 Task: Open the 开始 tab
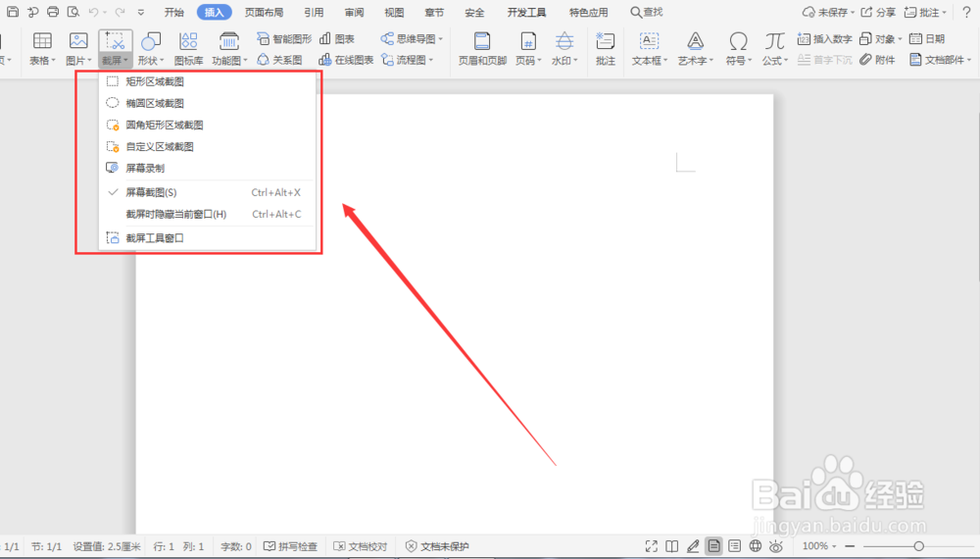(173, 13)
